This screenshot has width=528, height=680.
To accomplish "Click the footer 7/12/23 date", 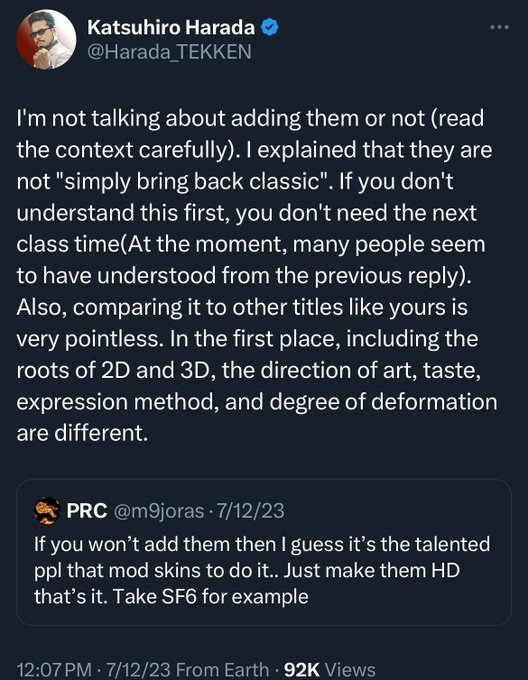I will (138, 670).
